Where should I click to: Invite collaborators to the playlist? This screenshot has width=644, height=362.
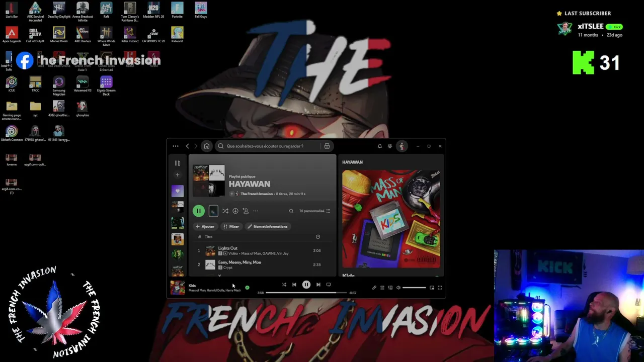click(246, 211)
